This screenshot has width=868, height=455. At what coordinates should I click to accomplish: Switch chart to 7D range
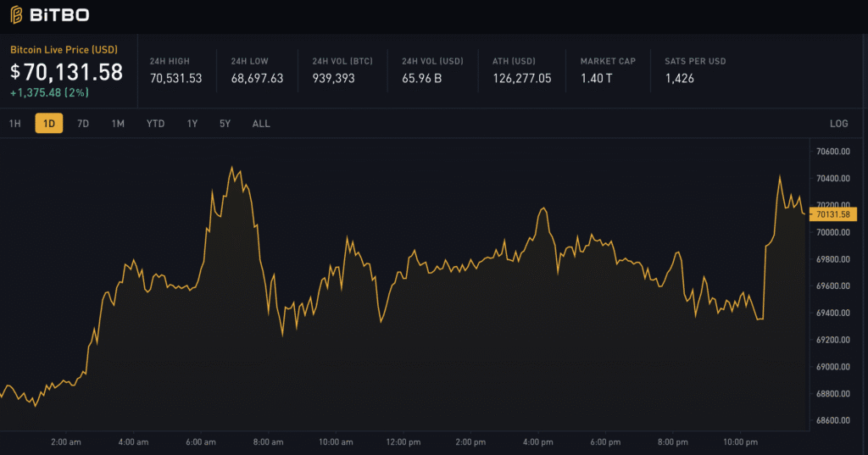(x=83, y=124)
